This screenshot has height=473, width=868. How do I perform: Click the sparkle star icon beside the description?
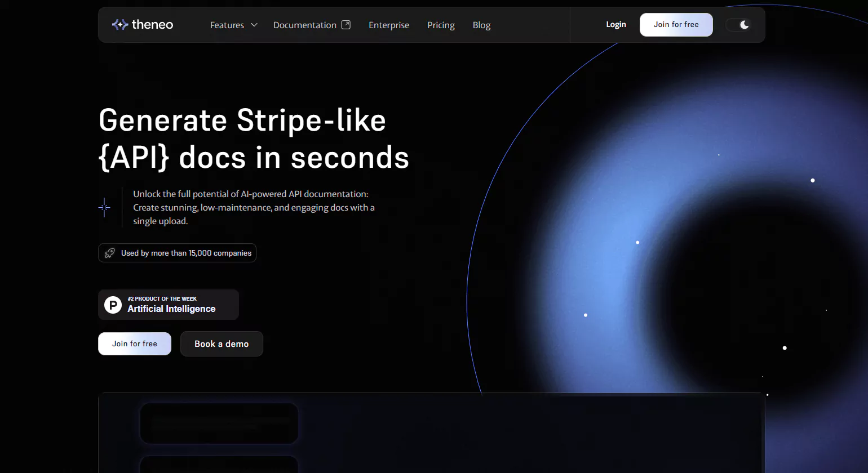pos(104,208)
